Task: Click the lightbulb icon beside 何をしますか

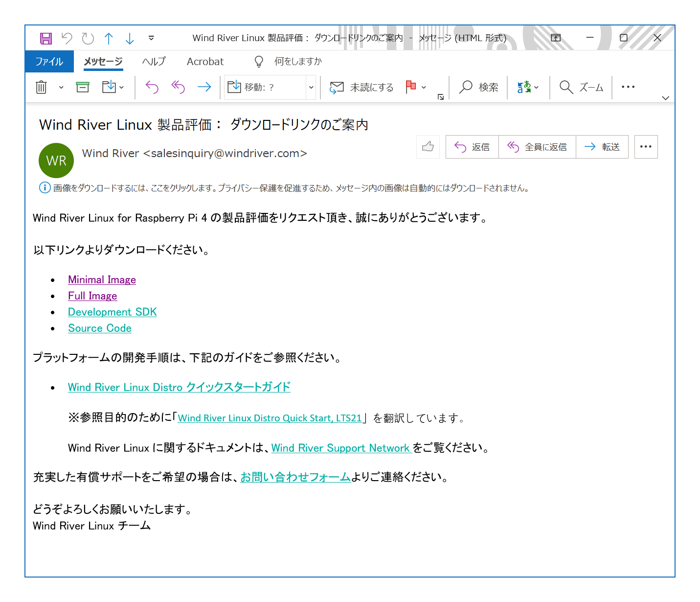Action: click(x=259, y=62)
